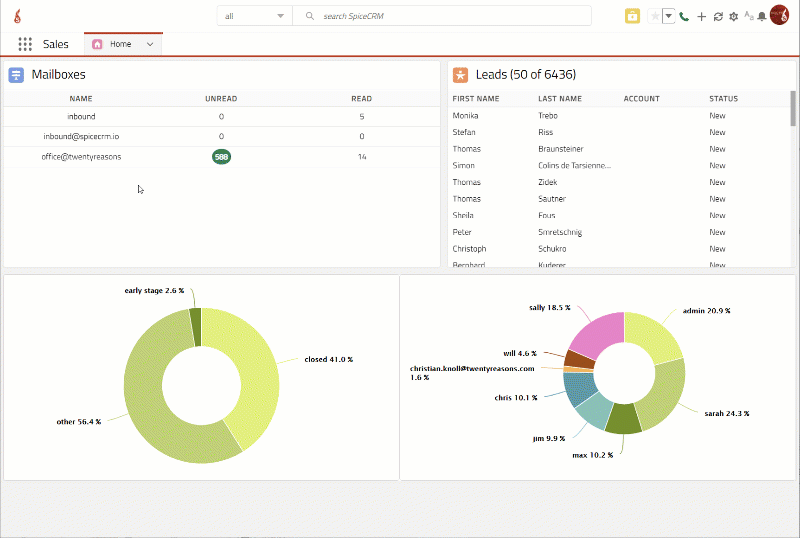Open the settings gear icon
The image size is (800, 538).
[734, 16]
